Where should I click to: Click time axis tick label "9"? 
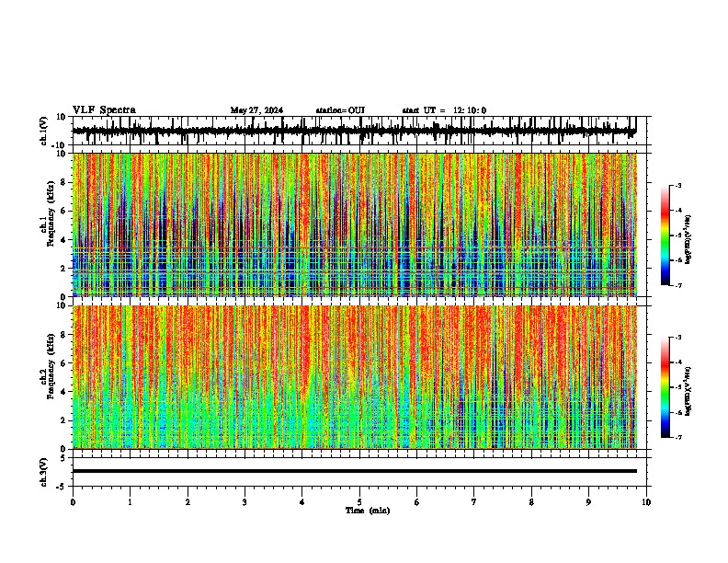pos(588,502)
